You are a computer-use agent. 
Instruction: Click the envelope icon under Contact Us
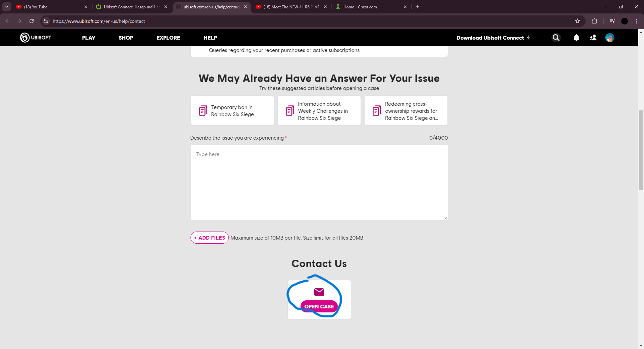(319, 292)
